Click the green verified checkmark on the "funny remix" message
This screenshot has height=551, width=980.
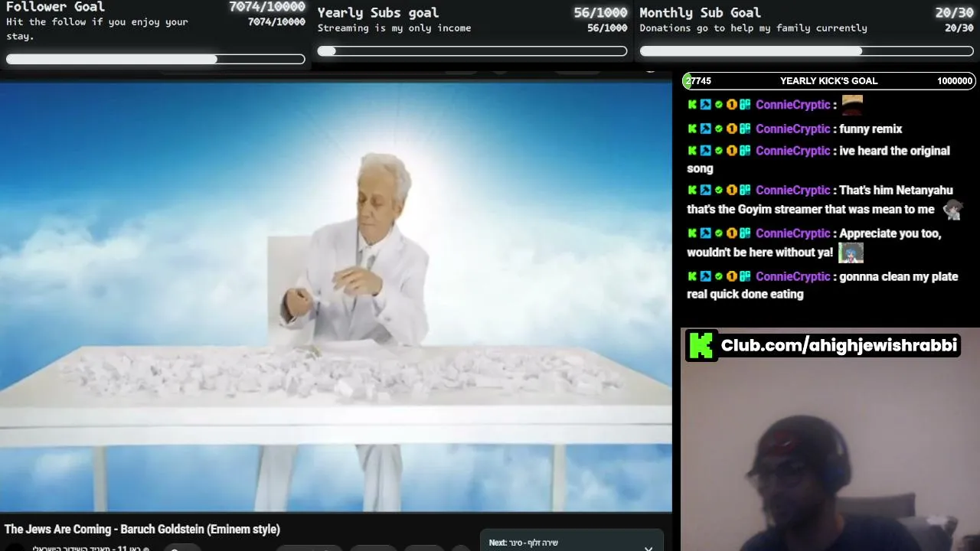click(718, 129)
